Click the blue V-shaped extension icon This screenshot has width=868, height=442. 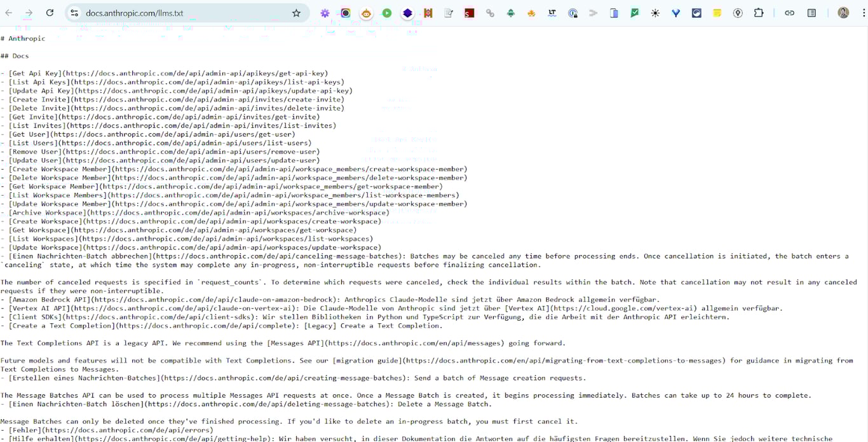pos(676,13)
